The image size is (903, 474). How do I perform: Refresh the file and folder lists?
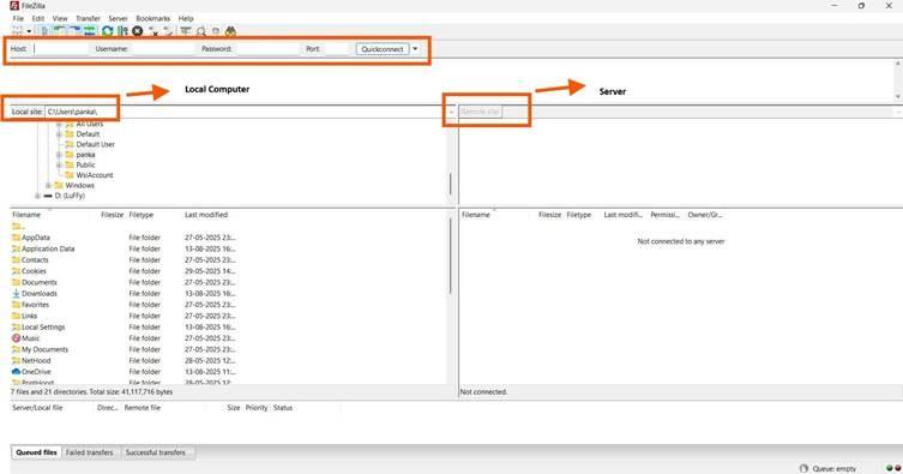pyautogui.click(x=107, y=31)
